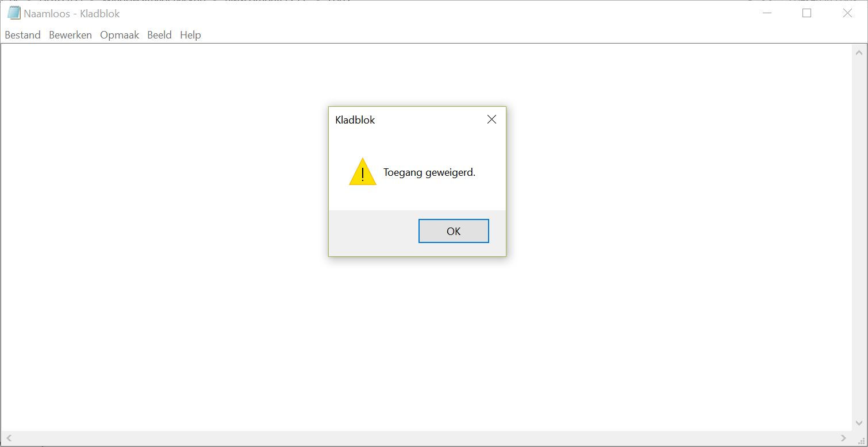Click the Notepad icon in the title bar

tap(14, 13)
